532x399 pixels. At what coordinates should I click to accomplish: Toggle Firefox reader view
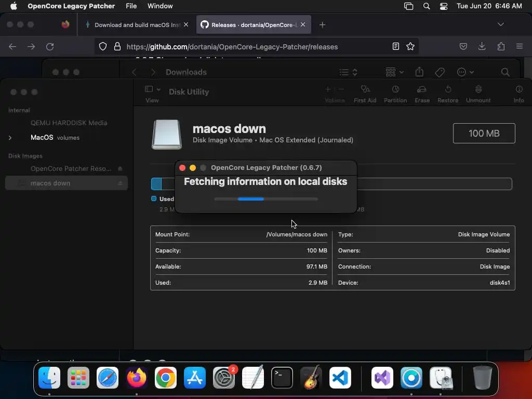(395, 46)
